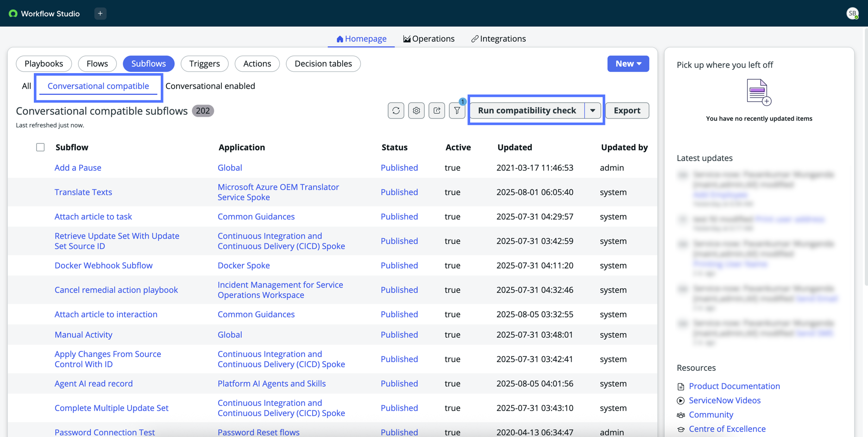Screen dimensions: 868x437
Task: Open Apply Changes From Source Control With ID
Action: 108,359
